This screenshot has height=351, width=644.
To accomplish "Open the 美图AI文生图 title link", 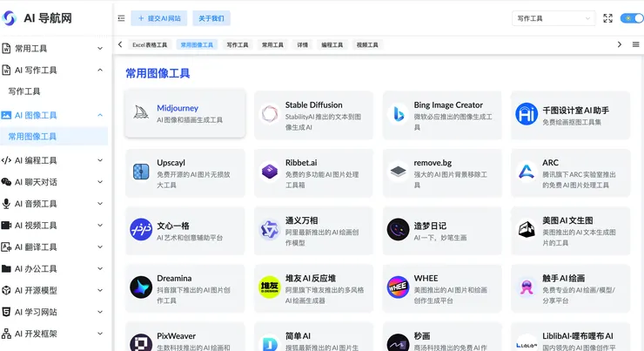I will pyautogui.click(x=567, y=220).
